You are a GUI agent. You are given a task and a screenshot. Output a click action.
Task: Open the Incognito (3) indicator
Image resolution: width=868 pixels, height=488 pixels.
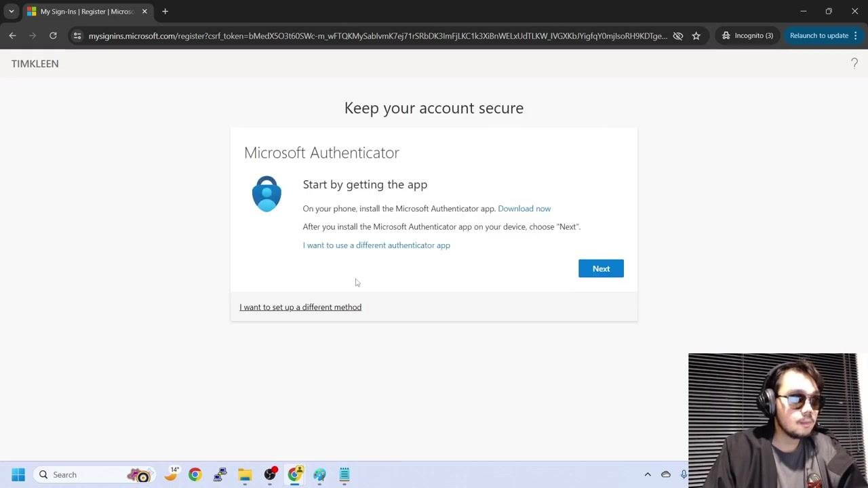[747, 36]
